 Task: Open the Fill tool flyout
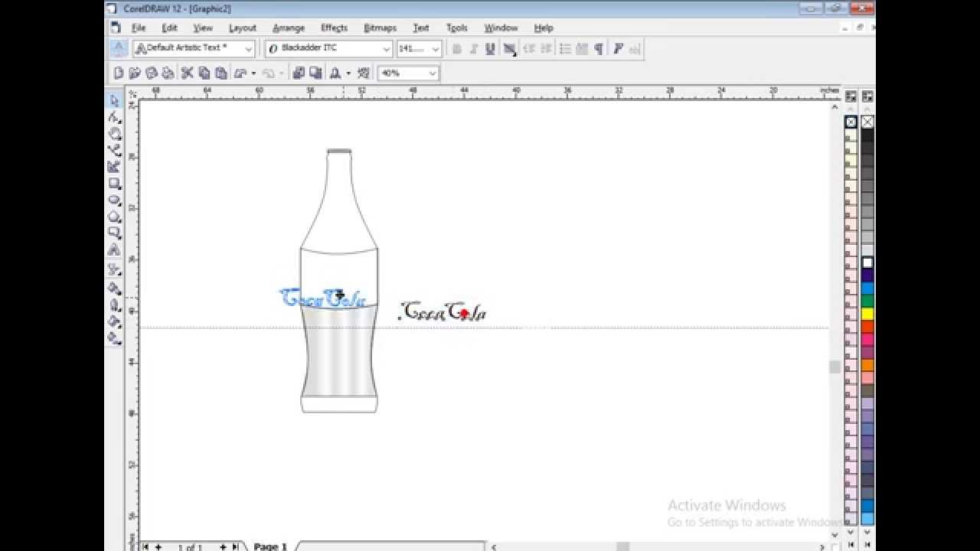coord(115,321)
